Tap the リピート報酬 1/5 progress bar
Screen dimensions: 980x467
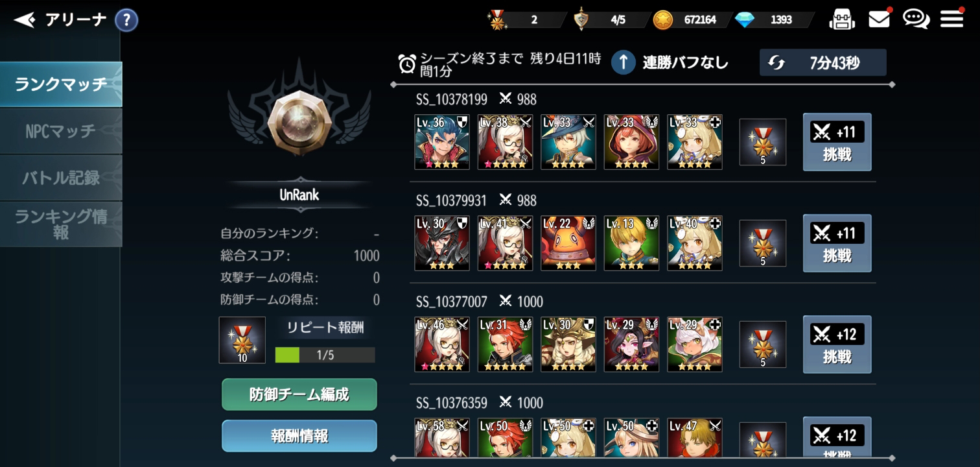[325, 355]
